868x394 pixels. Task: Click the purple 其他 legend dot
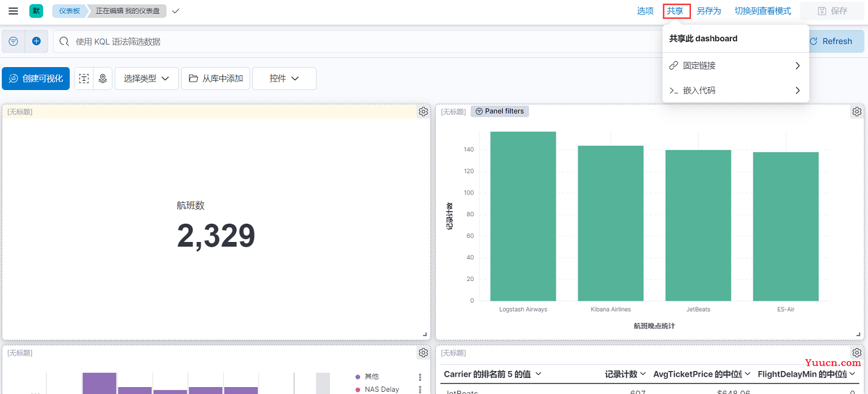coord(358,377)
